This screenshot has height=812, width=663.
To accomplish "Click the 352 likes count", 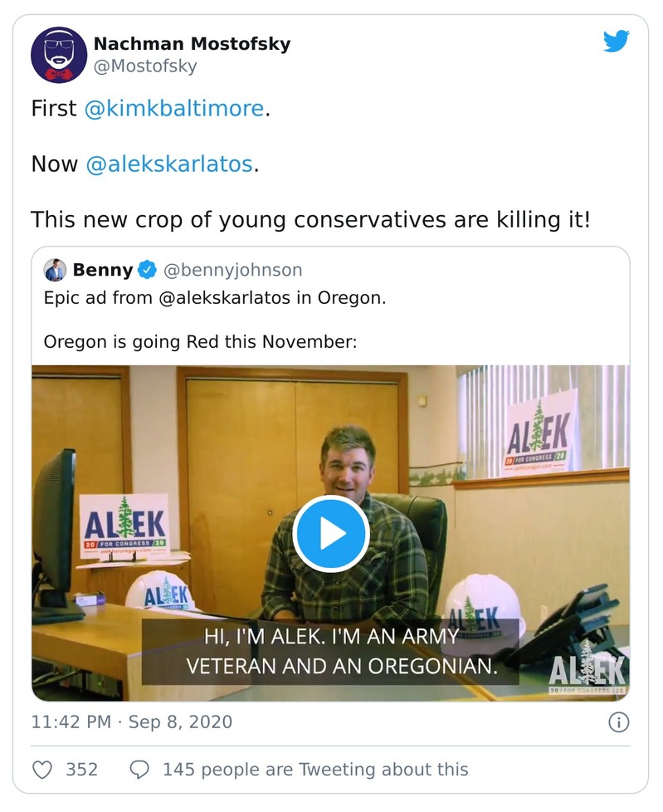I will 81,770.
